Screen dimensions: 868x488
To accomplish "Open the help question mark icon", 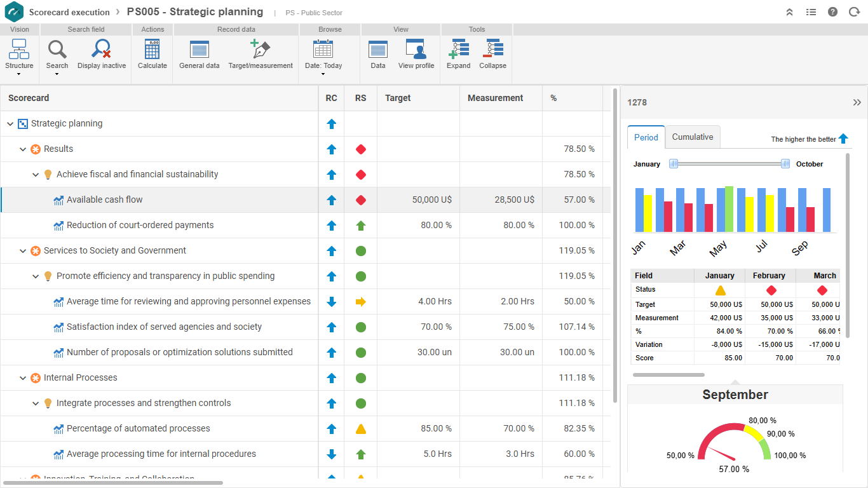I will (832, 12).
